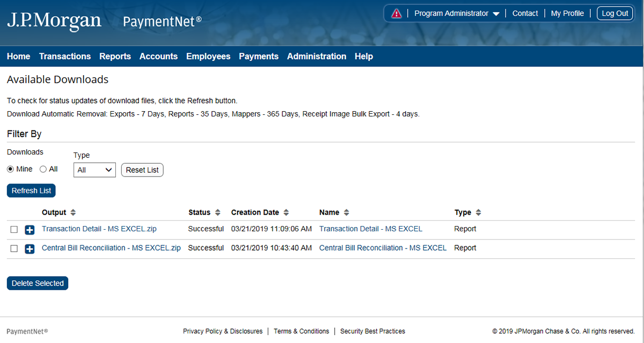The image size is (644, 343).
Task: Open the Type filter dropdown
Action: click(94, 170)
